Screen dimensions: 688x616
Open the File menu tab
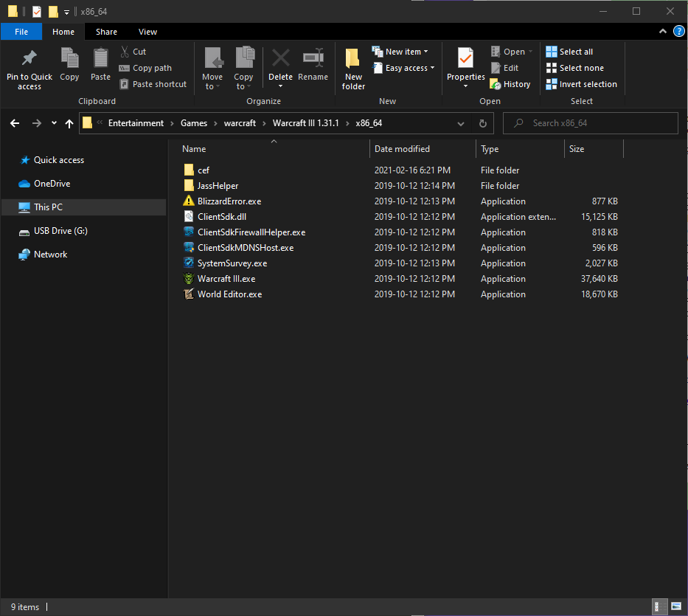point(21,32)
